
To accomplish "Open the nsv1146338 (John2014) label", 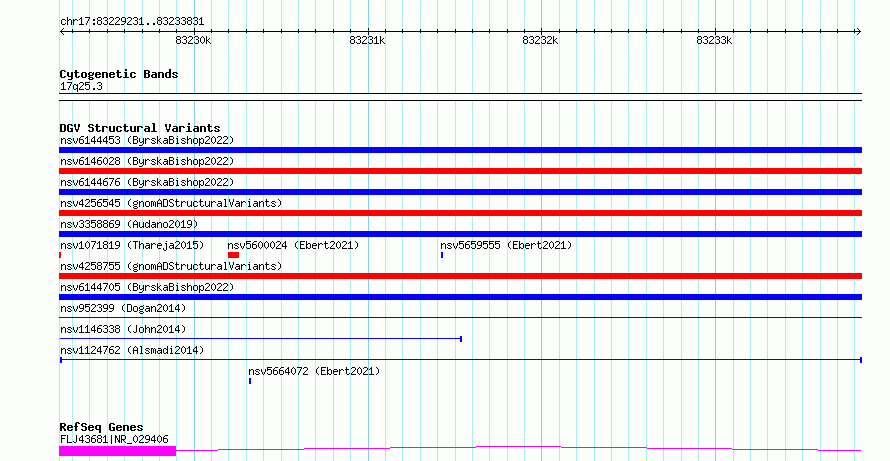I will [x=123, y=329].
